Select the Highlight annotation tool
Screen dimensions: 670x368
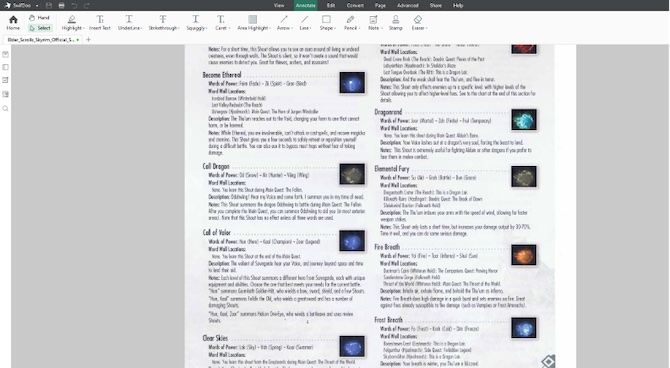(72, 23)
